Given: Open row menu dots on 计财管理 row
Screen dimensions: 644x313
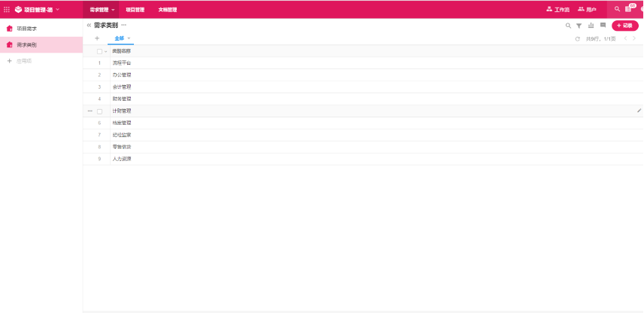Looking at the screenshot, I should [90, 111].
